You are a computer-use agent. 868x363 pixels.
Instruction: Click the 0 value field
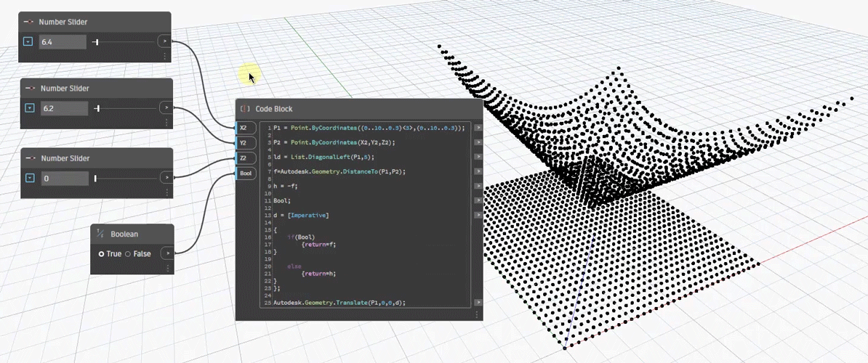pyautogui.click(x=64, y=178)
